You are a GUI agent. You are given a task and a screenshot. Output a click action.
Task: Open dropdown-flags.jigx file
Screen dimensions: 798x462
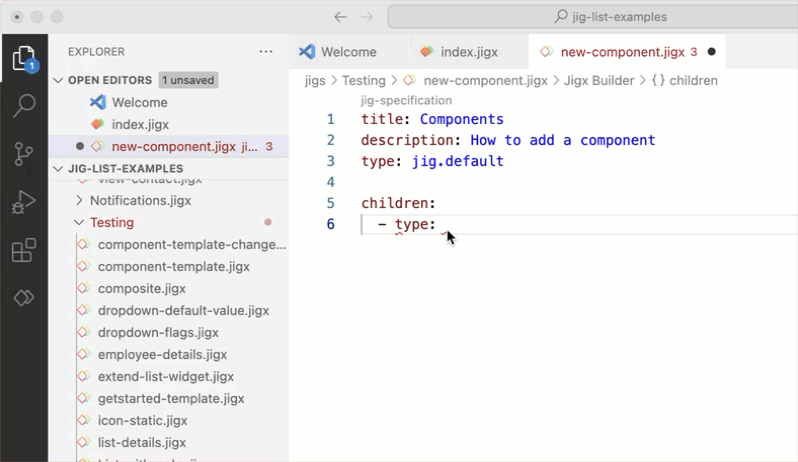tap(158, 333)
